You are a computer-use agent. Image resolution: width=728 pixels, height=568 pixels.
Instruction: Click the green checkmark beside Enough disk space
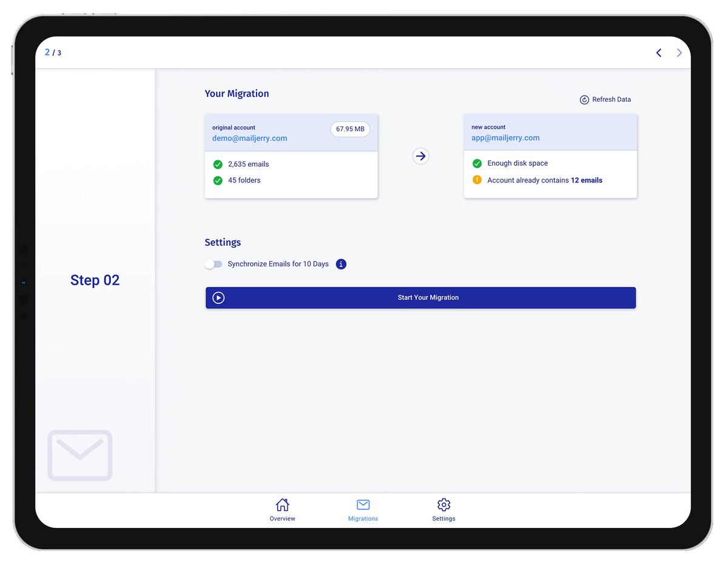(x=477, y=163)
